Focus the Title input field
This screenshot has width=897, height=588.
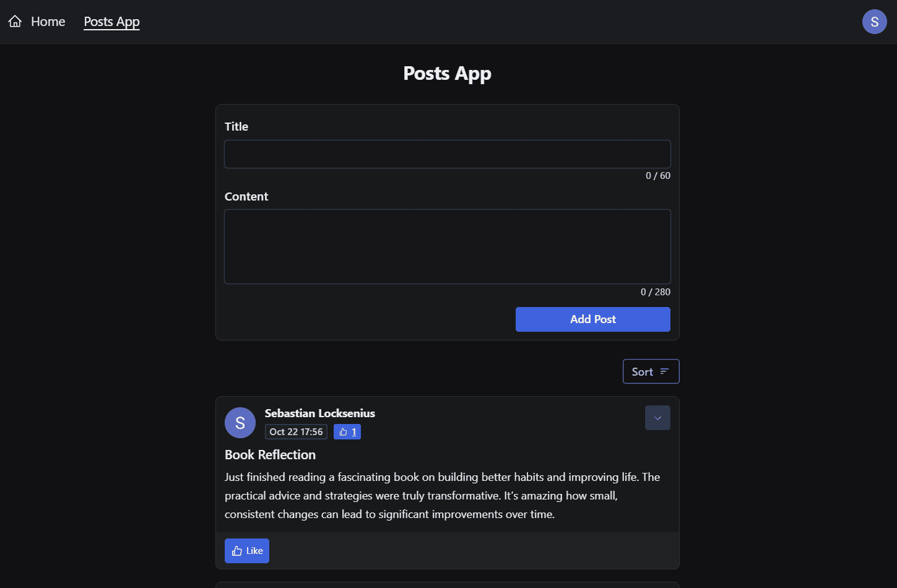447,153
